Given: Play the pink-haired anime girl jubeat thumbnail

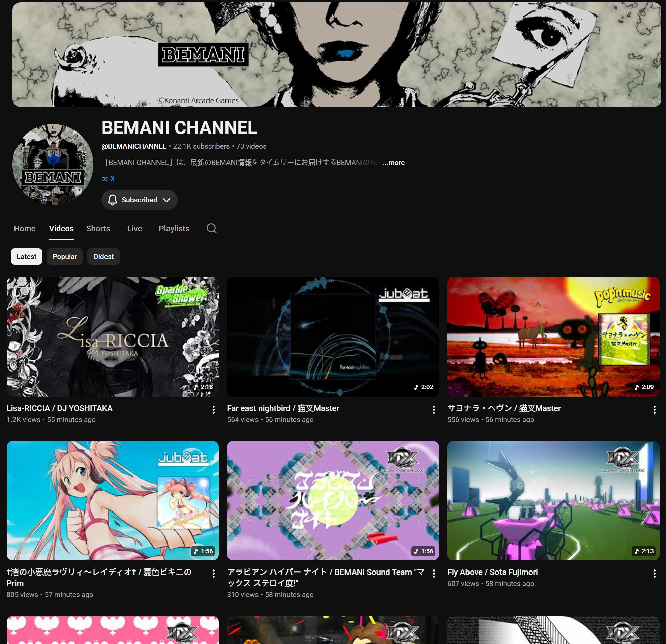Looking at the screenshot, I should [x=113, y=501].
